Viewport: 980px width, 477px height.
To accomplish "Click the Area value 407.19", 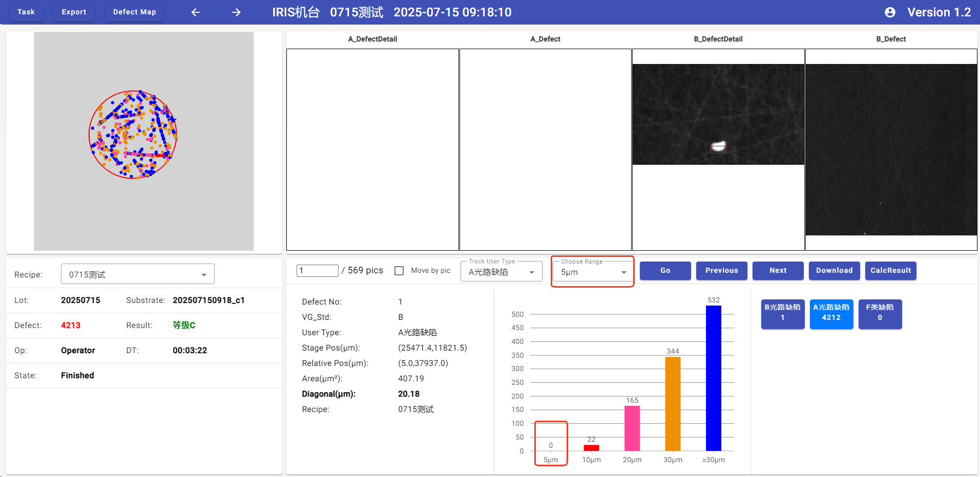I will click(411, 379).
